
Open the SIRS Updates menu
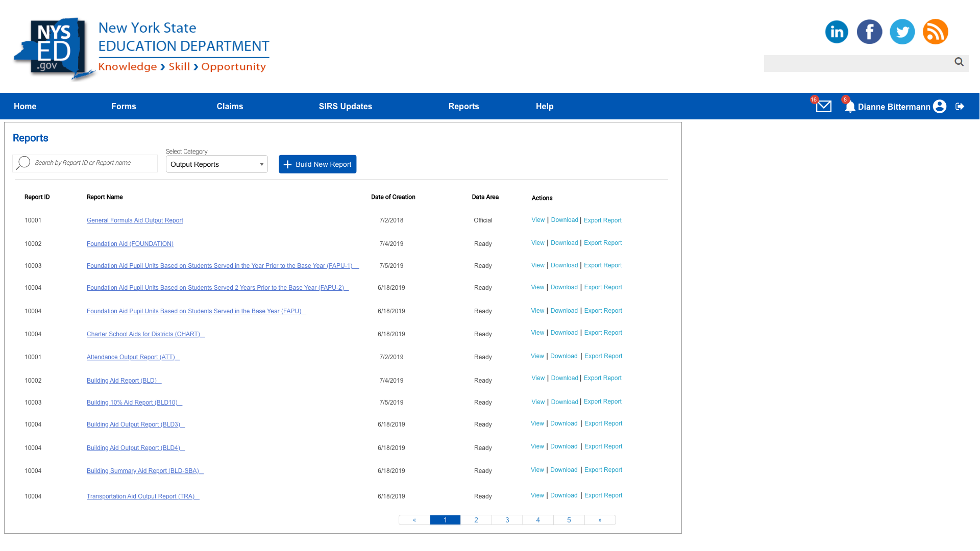coord(346,106)
